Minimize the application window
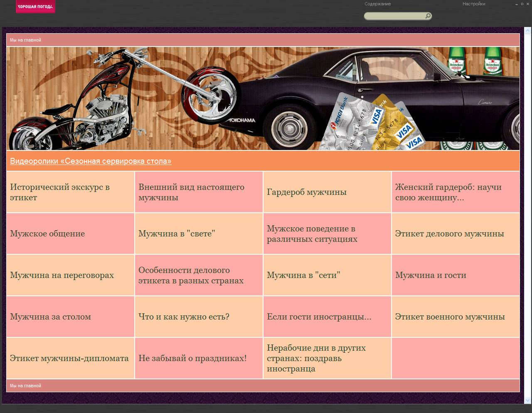Image resolution: width=532 pixels, height=413 pixels. point(517,4)
